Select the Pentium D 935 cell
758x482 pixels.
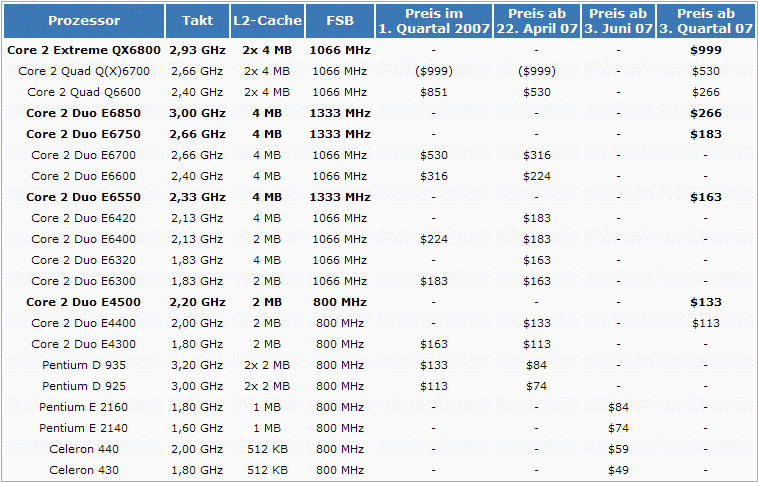(x=84, y=365)
